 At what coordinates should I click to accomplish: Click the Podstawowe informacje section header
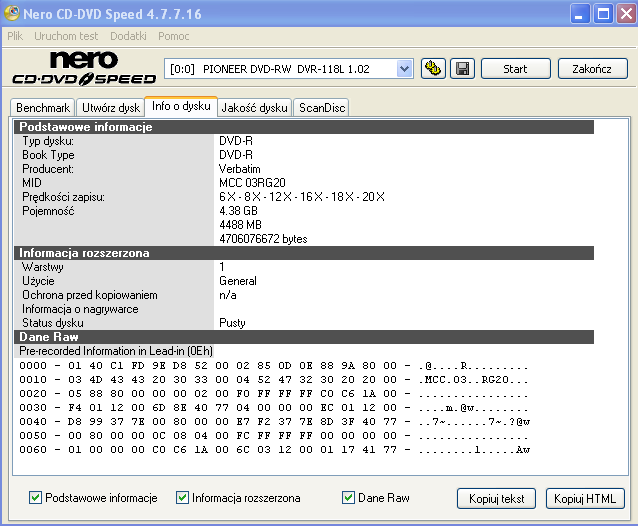(x=304, y=127)
